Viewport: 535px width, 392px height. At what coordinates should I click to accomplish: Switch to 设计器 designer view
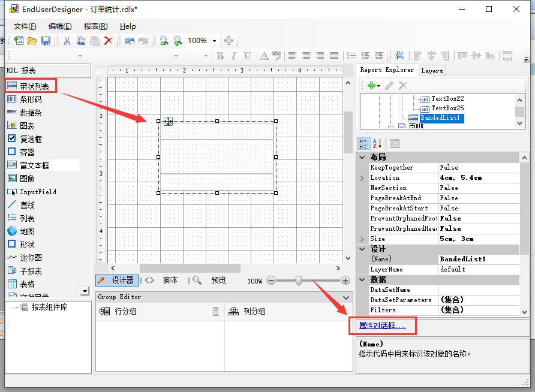pos(117,280)
